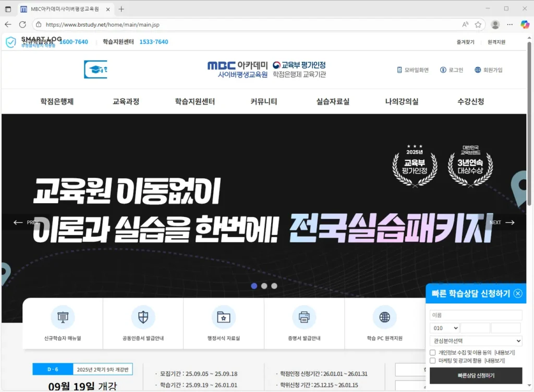This screenshot has height=392, width=534.
Task: Open the 로그인 login link
Action: pos(452,70)
